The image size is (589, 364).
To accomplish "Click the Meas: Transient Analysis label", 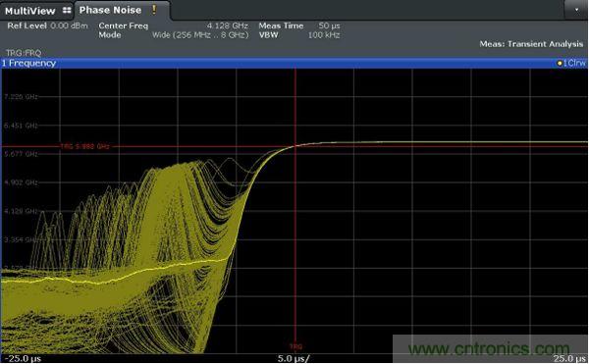I will point(531,44).
